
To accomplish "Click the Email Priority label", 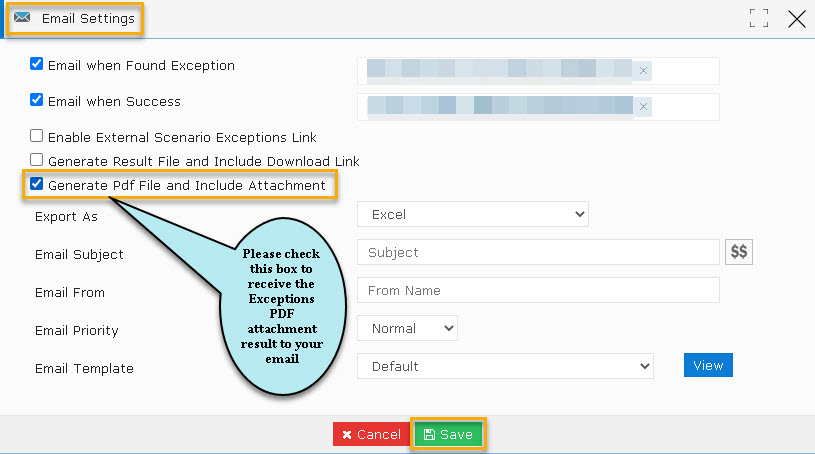I will (76, 330).
